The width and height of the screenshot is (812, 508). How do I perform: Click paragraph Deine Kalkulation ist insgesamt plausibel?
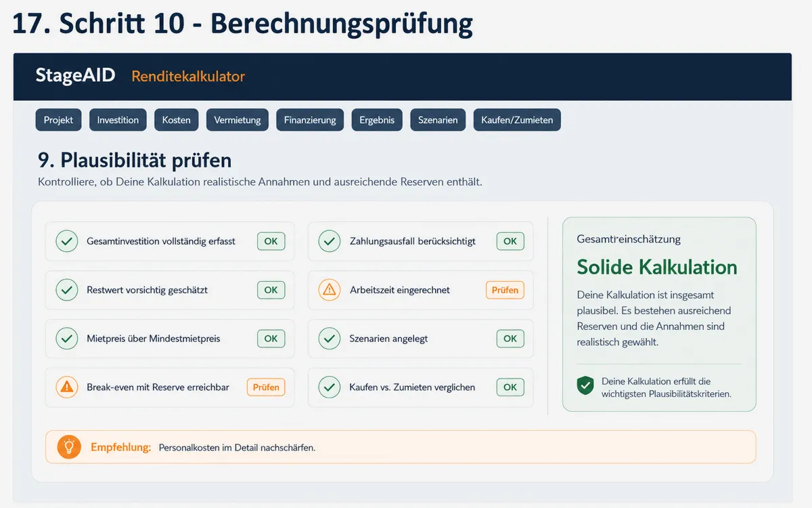tap(654, 318)
